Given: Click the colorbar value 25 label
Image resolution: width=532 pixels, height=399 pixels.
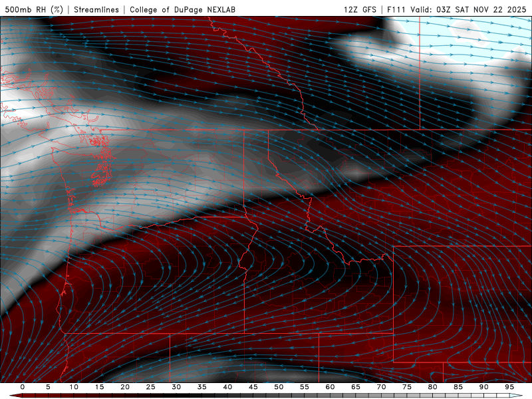Looking at the screenshot, I should click(151, 387).
